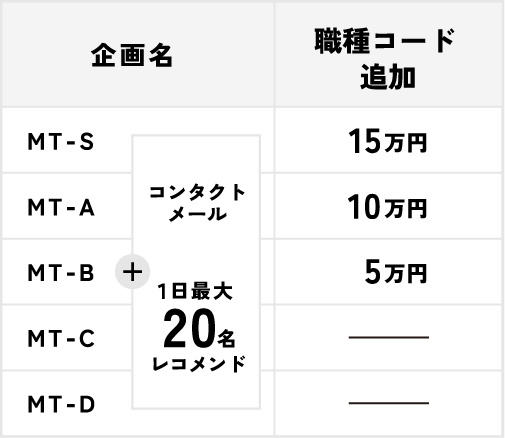Click メール under コンタクト

(198, 213)
